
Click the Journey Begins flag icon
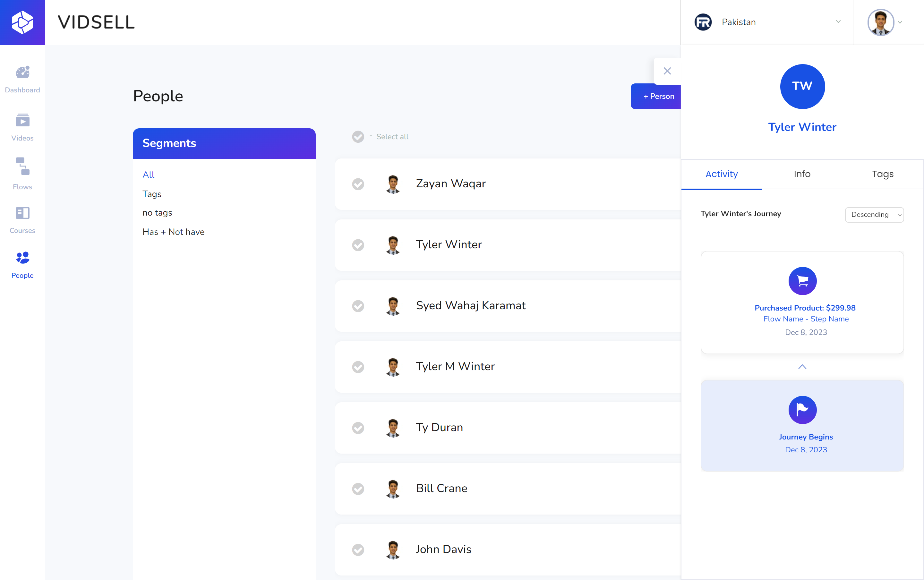[x=802, y=410]
